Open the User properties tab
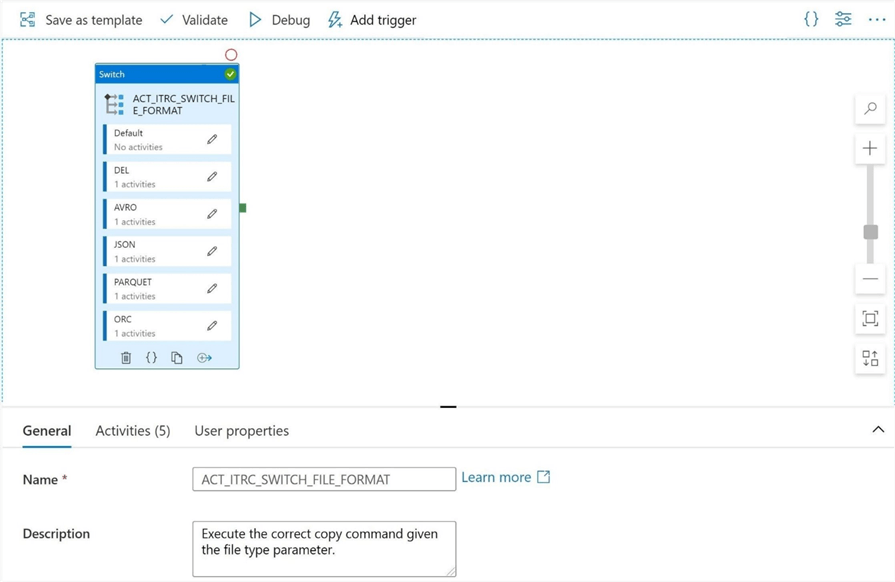895x582 pixels. pos(241,430)
